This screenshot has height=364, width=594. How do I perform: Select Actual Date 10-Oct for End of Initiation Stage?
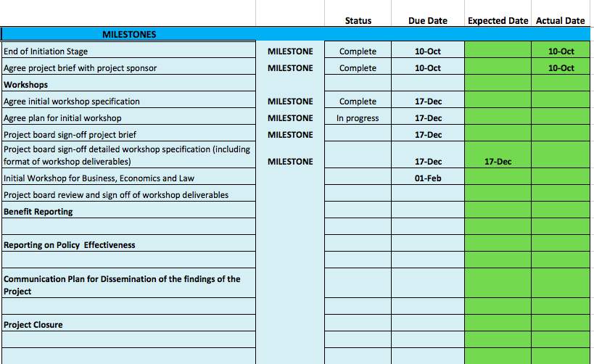pos(560,51)
